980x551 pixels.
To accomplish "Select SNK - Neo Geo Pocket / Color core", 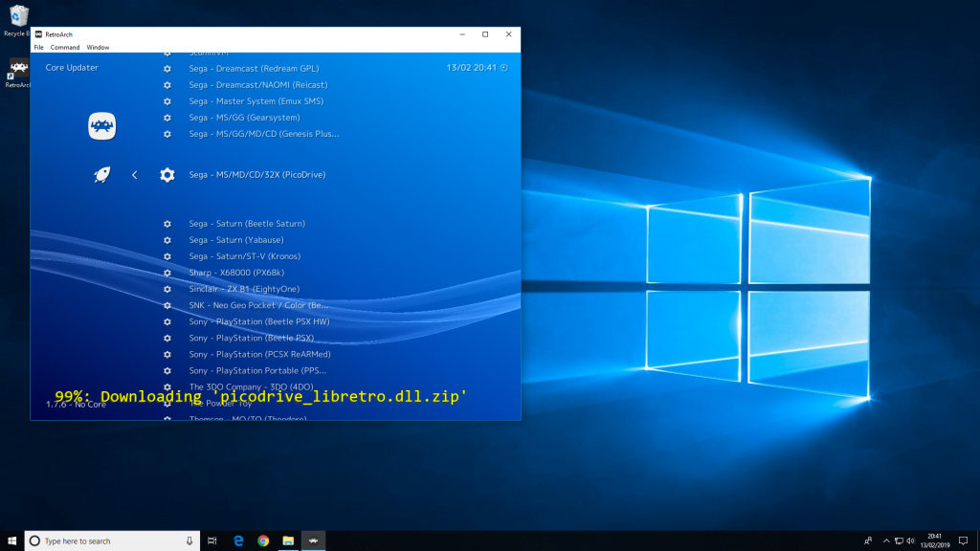I will tap(258, 305).
